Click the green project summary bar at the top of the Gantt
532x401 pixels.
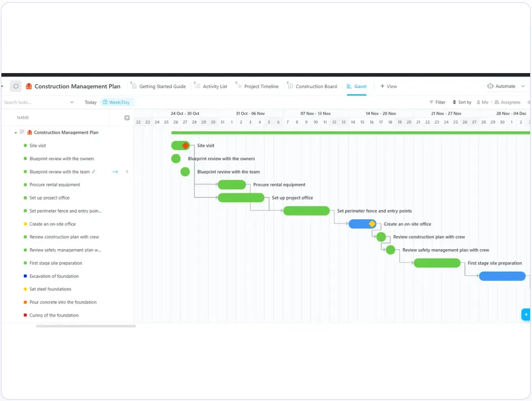point(351,133)
